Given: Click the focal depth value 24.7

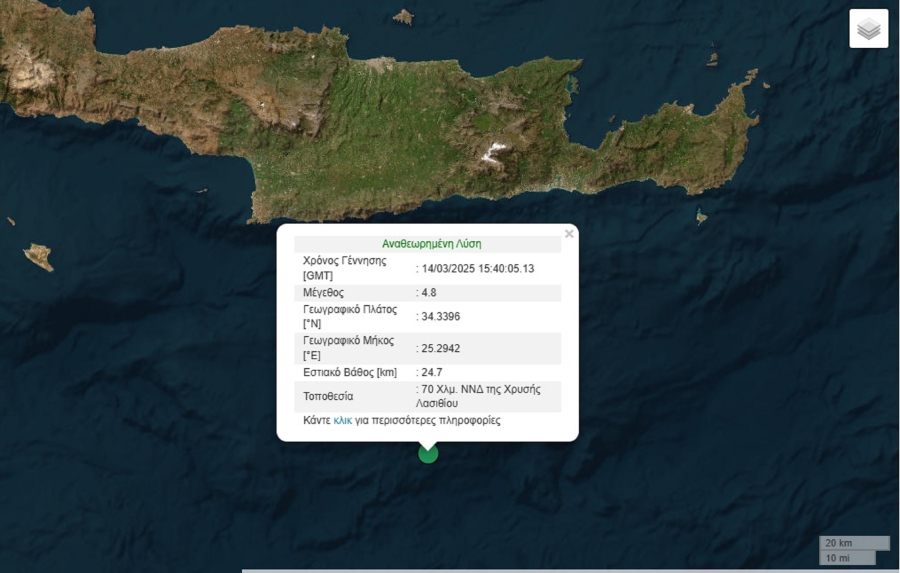Looking at the screenshot, I should [431, 372].
